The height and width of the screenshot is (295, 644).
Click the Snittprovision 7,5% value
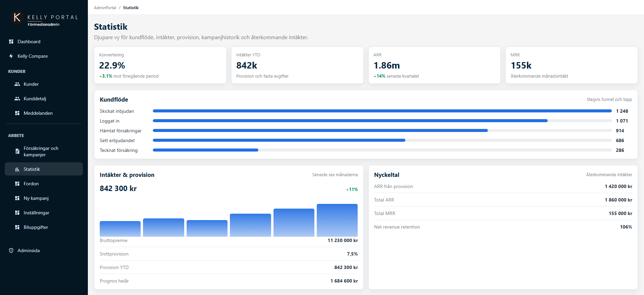[352, 254]
